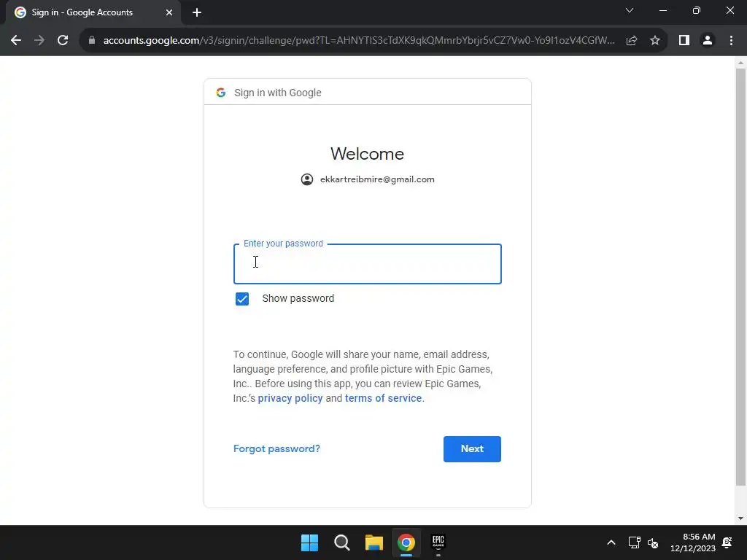
Task: Open the Windows Start menu
Action: pos(309,542)
